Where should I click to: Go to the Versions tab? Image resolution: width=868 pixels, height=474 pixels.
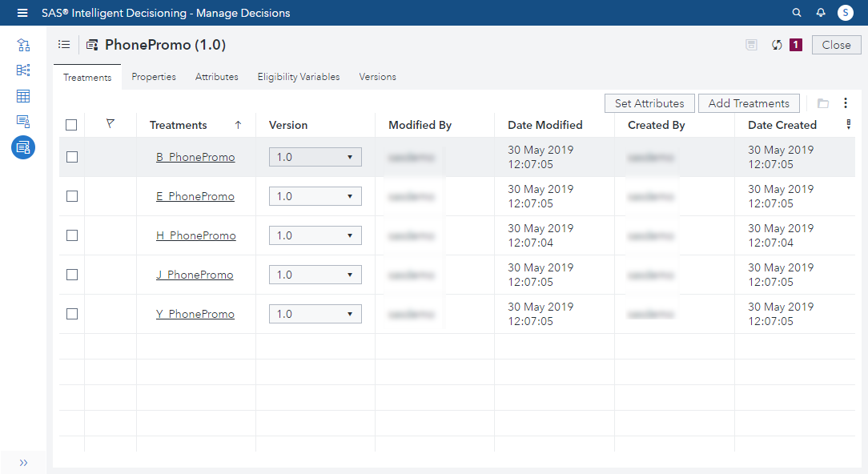click(377, 77)
